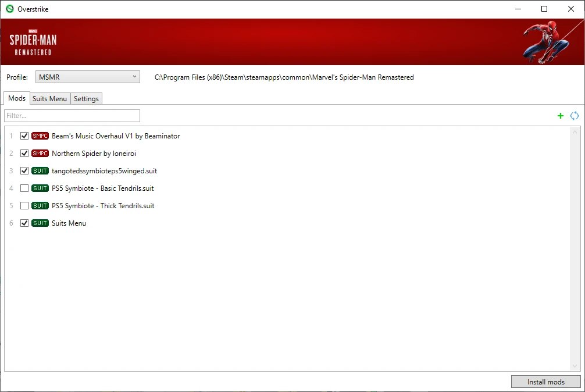Click SUIT badge of Suits Menu row
Screen dimensions: 585x392
(x=40, y=223)
